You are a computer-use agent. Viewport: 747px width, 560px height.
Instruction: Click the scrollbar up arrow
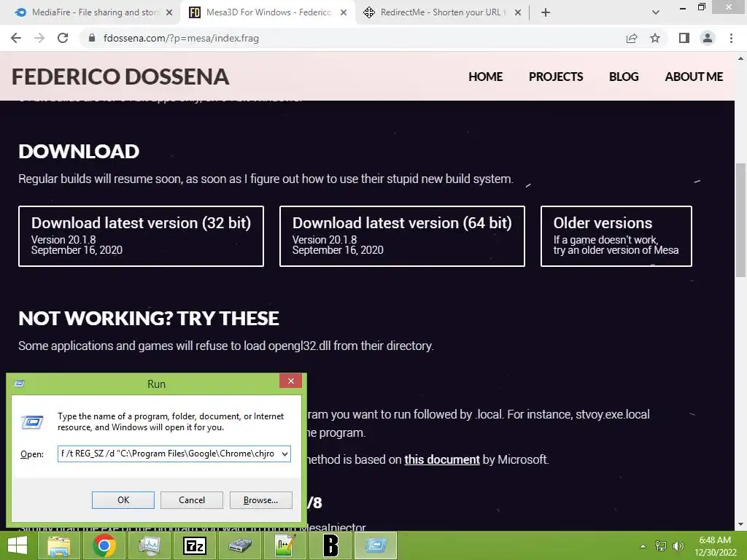tap(740, 58)
